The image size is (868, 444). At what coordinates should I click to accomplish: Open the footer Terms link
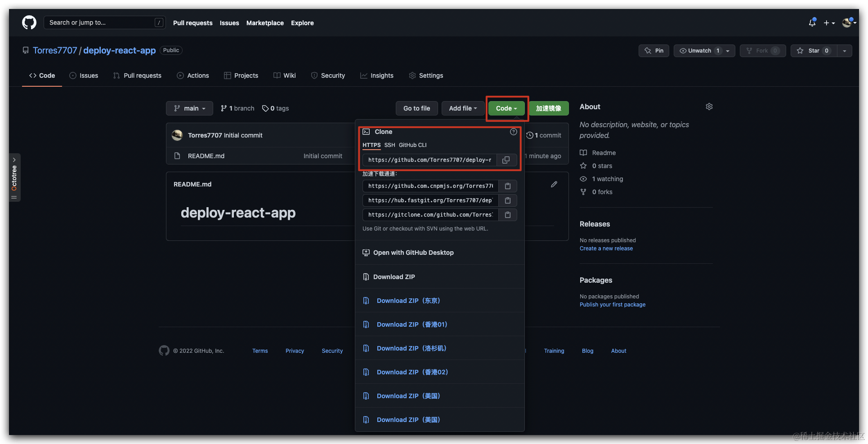260,351
